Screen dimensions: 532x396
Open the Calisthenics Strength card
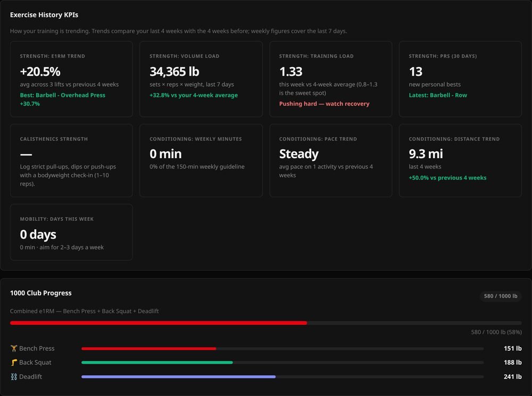click(71, 161)
